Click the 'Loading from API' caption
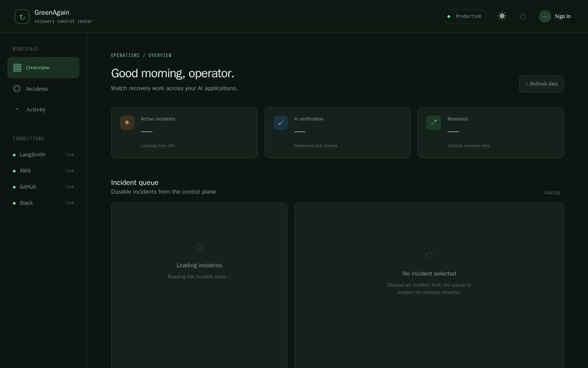The image size is (588, 368). click(x=158, y=146)
